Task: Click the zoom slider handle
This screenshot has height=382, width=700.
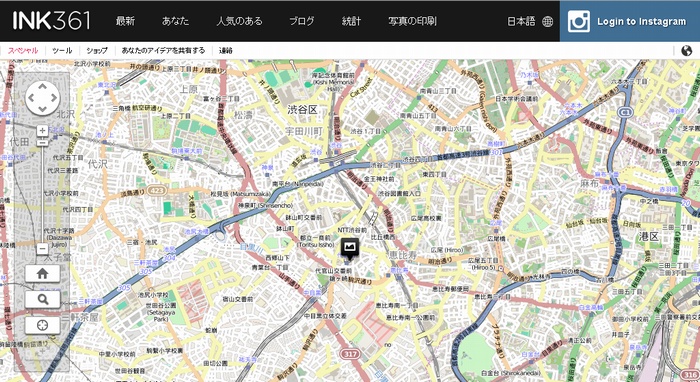Action: pyautogui.click(x=42, y=142)
